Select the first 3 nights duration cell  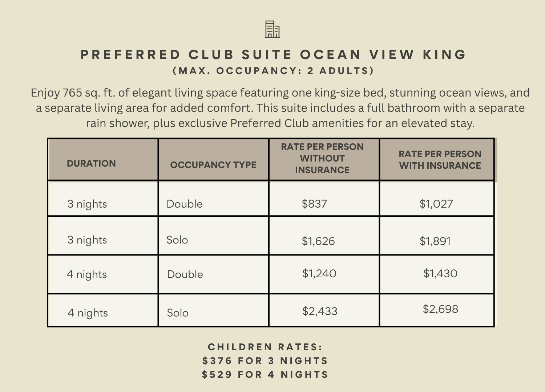click(x=87, y=204)
